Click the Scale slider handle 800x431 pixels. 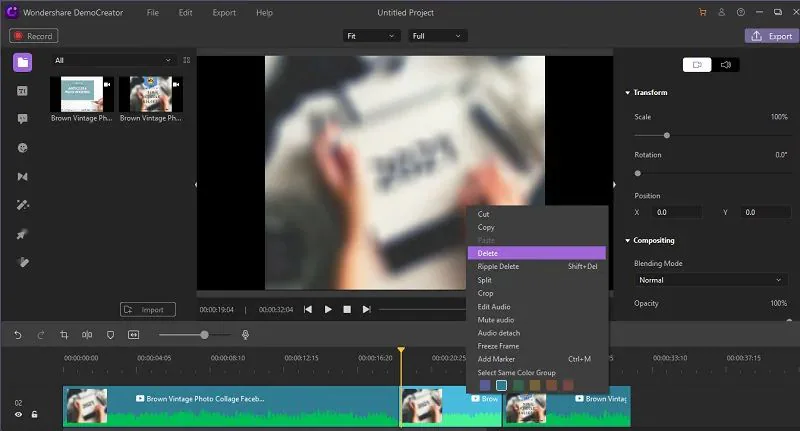point(667,136)
